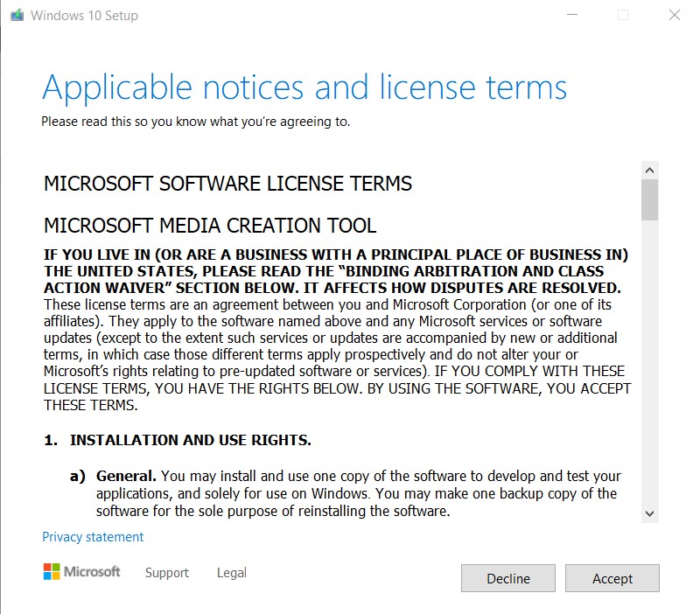
Task: Click the "Applicable notices and license terms" heading
Action: tap(304, 87)
